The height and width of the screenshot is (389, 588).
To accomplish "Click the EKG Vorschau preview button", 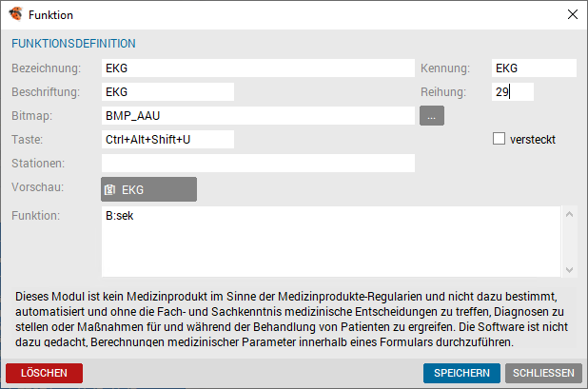I will (148, 189).
